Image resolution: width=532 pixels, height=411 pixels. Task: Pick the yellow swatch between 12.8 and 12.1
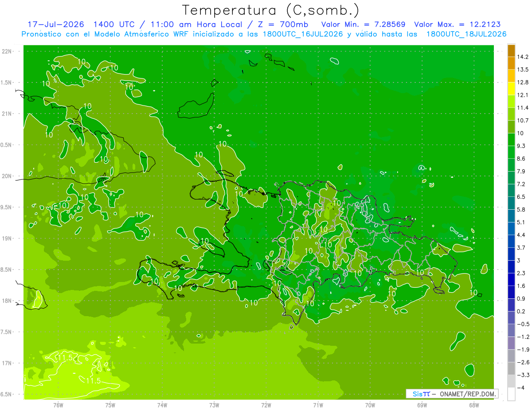click(x=511, y=89)
